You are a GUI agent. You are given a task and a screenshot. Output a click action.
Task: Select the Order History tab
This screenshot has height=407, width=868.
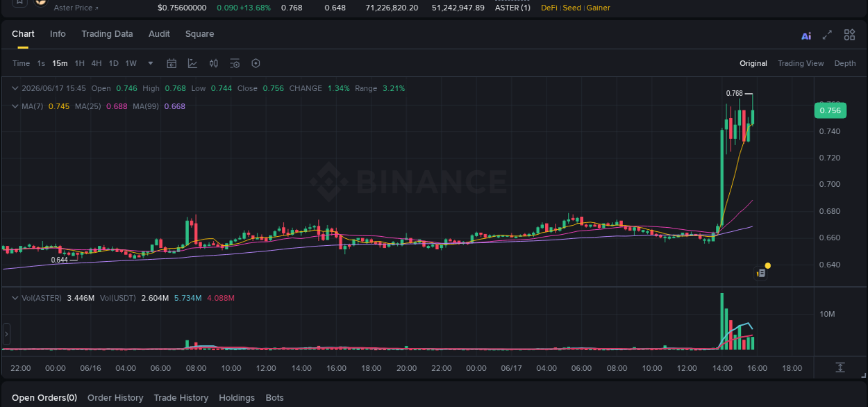pyautogui.click(x=115, y=398)
